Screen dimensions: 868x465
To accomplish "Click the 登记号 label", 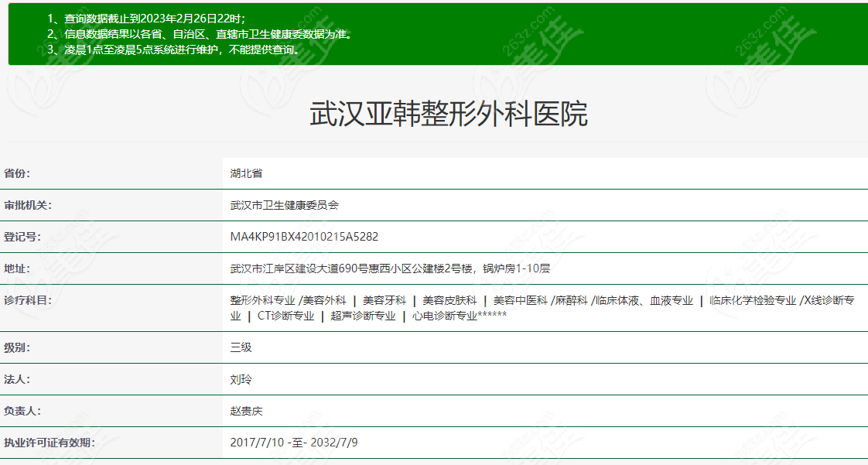I will (x=22, y=237).
